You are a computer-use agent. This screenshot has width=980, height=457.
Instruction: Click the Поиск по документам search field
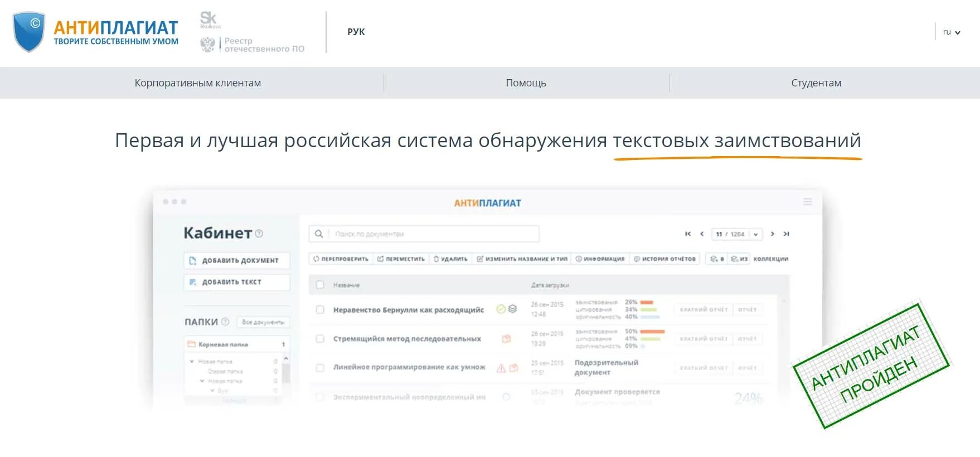[424, 234]
